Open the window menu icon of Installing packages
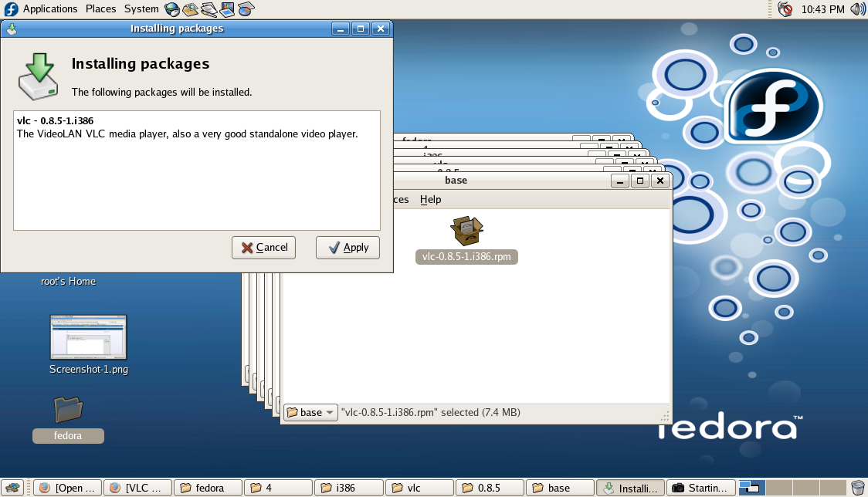The image size is (868, 497). [x=12, y=29]
